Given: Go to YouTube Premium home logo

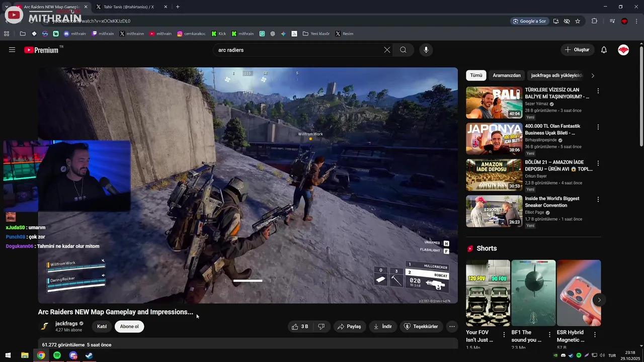Looking at the screenshot, I should [41, 50].
